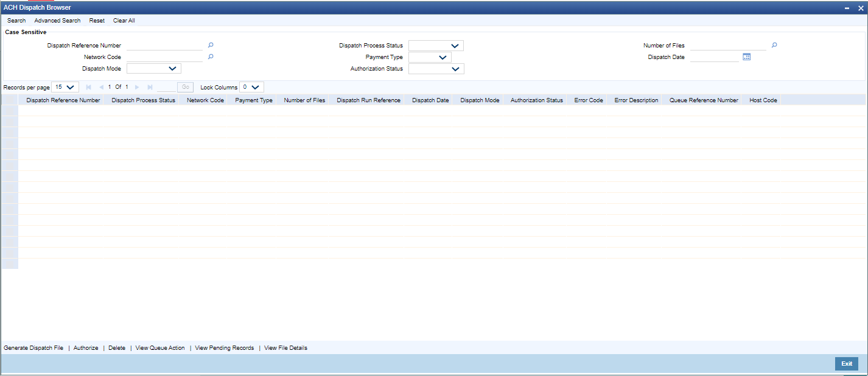
Task: Click the Exit button
Action: (847, 364)
